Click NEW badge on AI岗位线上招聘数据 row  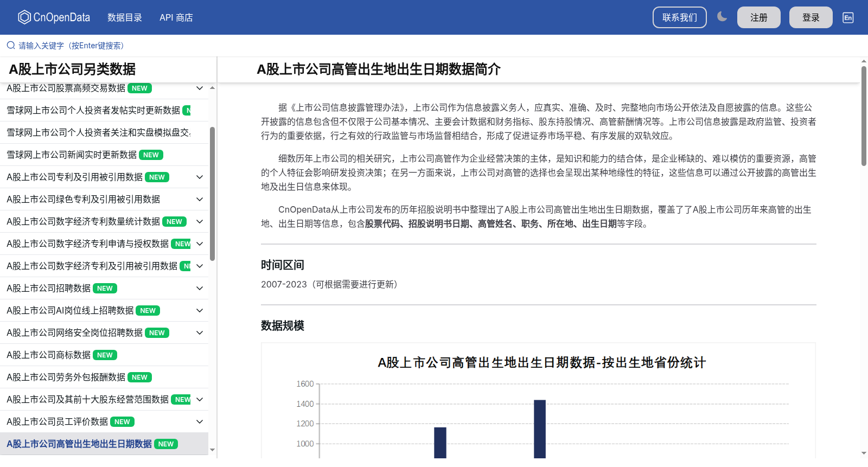pos(148,311)
